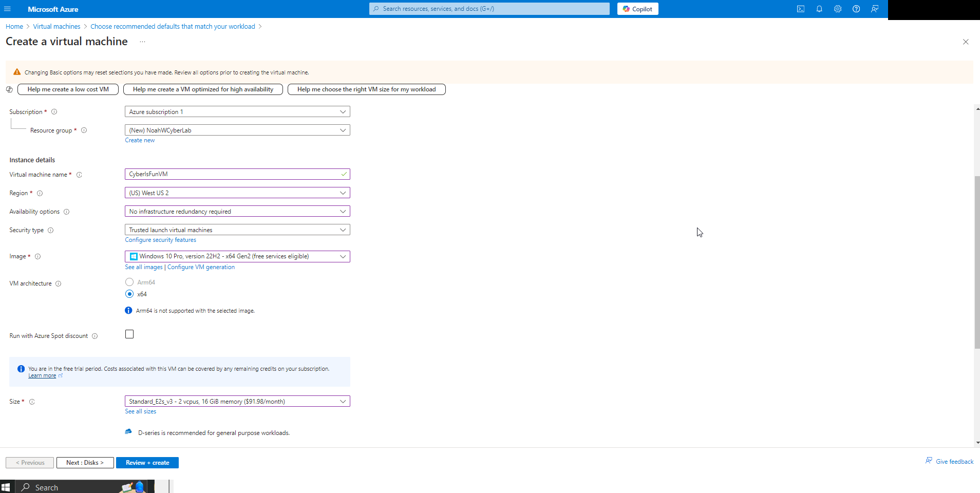Click the VM architecture info icon
980x493 pixels.
[58, 283]
